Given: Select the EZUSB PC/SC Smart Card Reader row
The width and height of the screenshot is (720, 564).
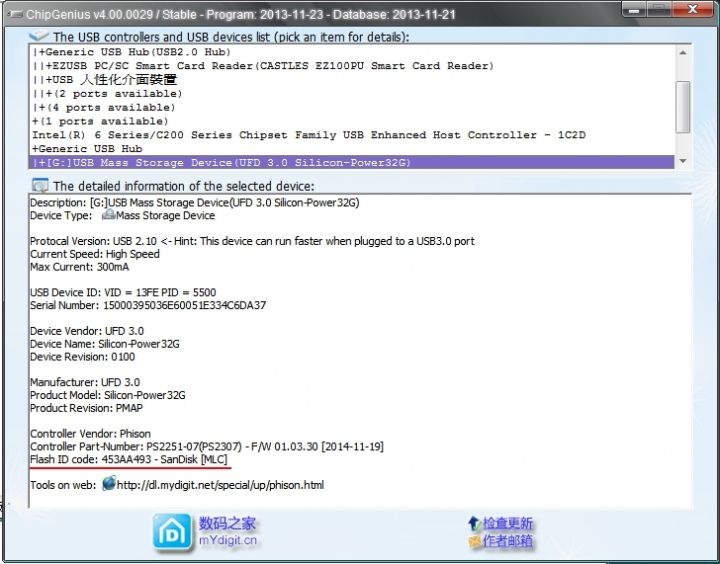Looking at the screenshot, I should [352, 66].
